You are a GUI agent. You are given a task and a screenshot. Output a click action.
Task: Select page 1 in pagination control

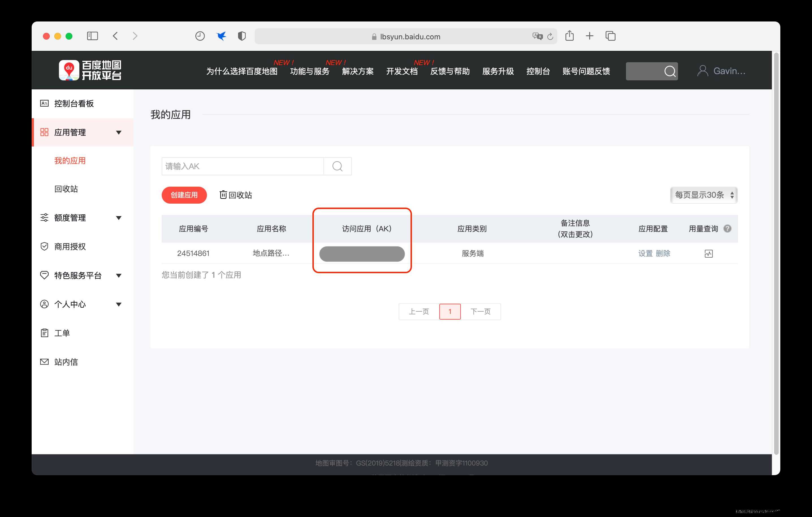point(450,311)
